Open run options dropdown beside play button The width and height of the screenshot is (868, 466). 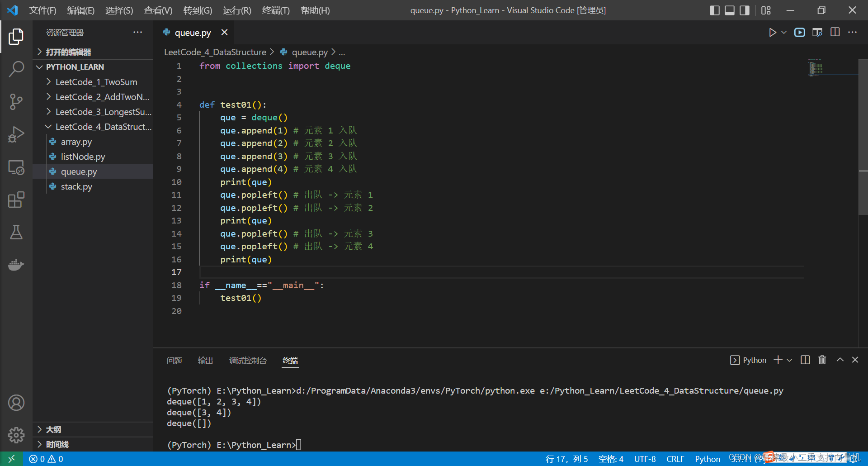click(x=784, y=33)
